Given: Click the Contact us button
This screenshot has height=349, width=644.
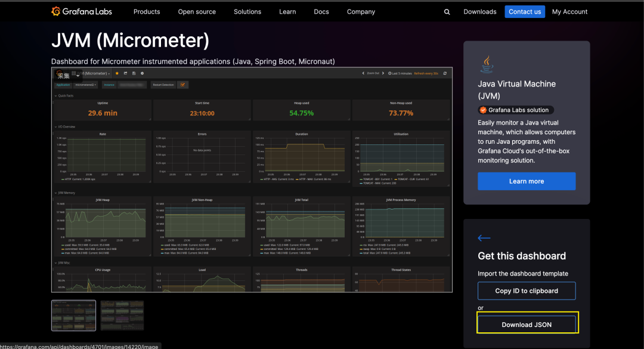Looking at the screenshot, I should pos(525,11).
